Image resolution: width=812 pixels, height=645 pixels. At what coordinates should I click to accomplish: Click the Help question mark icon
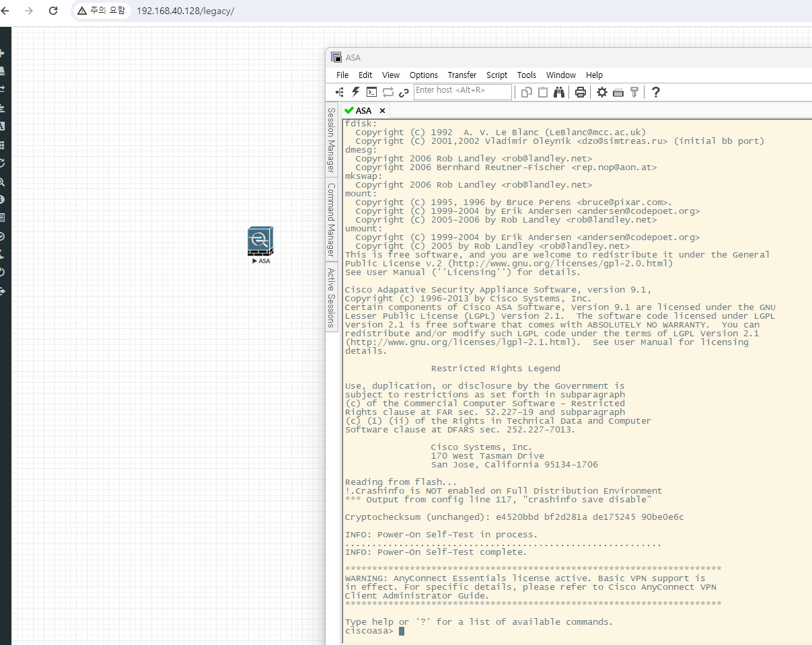656,92
